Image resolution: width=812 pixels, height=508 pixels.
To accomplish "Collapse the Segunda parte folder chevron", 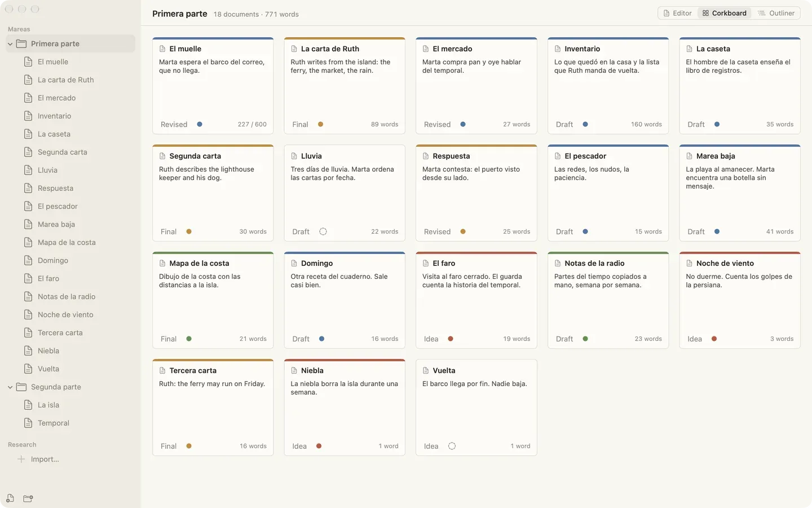I will (10, 387).
